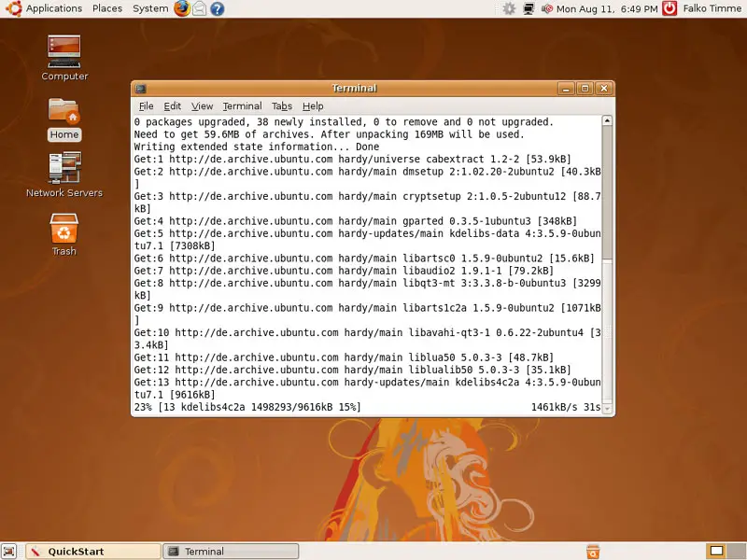Click the volume speaker tray icon
The width and height of the screenshot is (747, 560).
click(547, 8)
